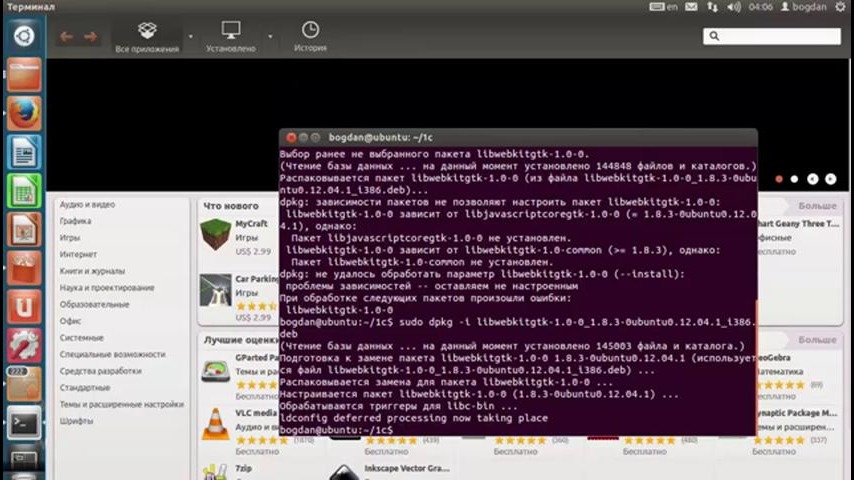Click the Установлено monitor icon
The image size is (854, 480).
(231, 31)
